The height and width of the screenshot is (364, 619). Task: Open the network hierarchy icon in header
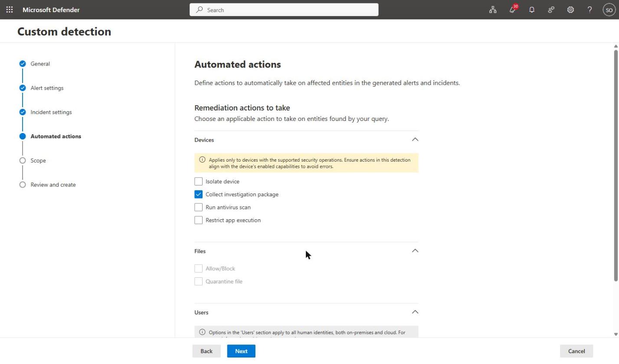coord(492,10)
